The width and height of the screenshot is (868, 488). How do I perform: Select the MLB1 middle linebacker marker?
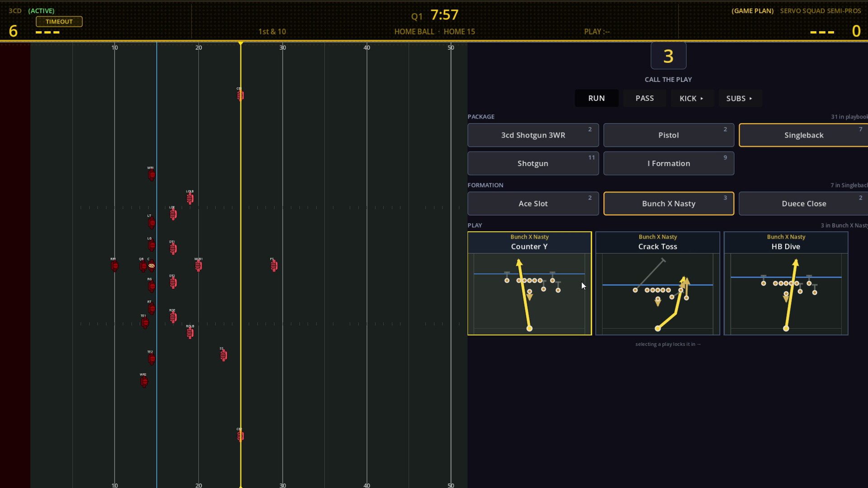click(198, 266)
